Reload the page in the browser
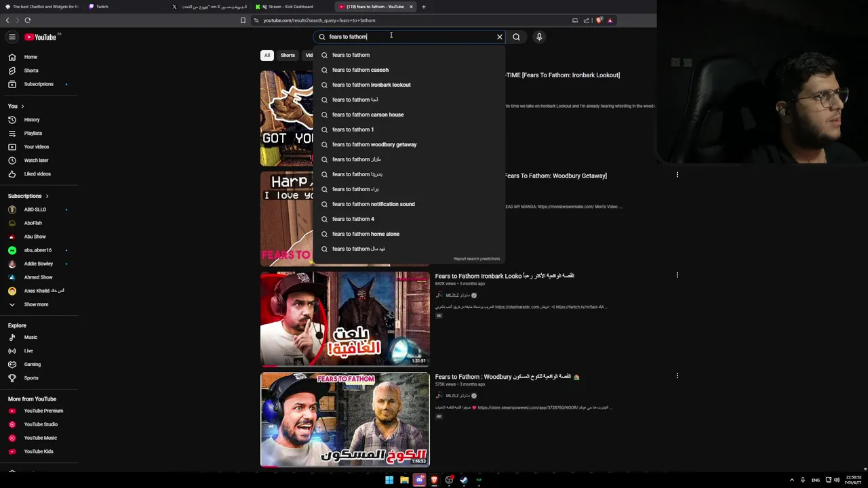Image resolution: width=868 pixels, height=488 pixels. (28, 20)
